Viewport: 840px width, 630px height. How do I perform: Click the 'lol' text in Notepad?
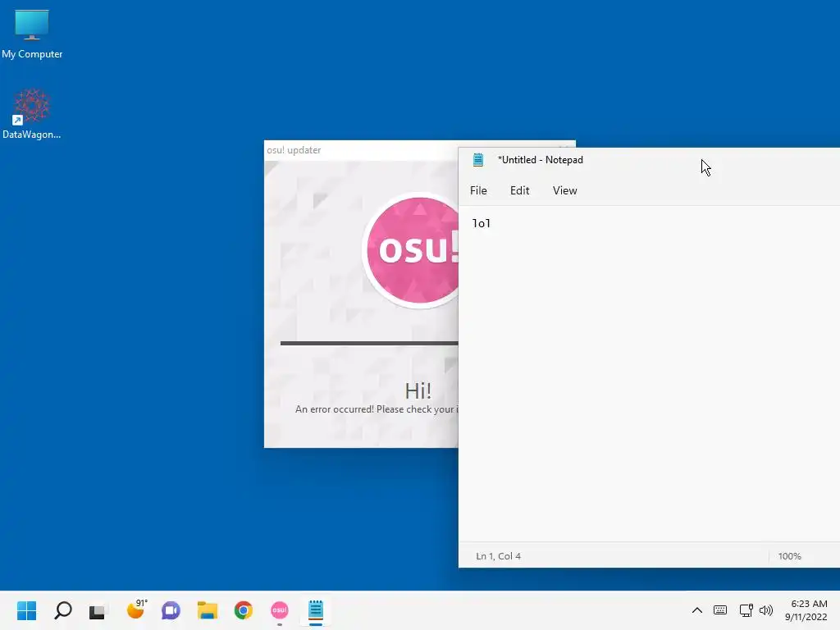(481, 223)
